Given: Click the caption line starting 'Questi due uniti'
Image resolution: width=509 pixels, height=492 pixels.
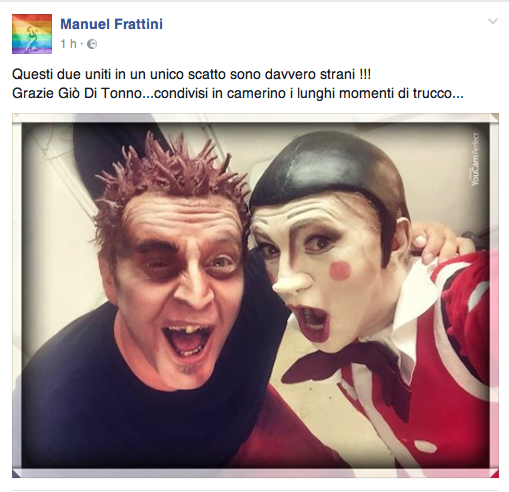Looking at the screenshot, I should pos(191,74).
